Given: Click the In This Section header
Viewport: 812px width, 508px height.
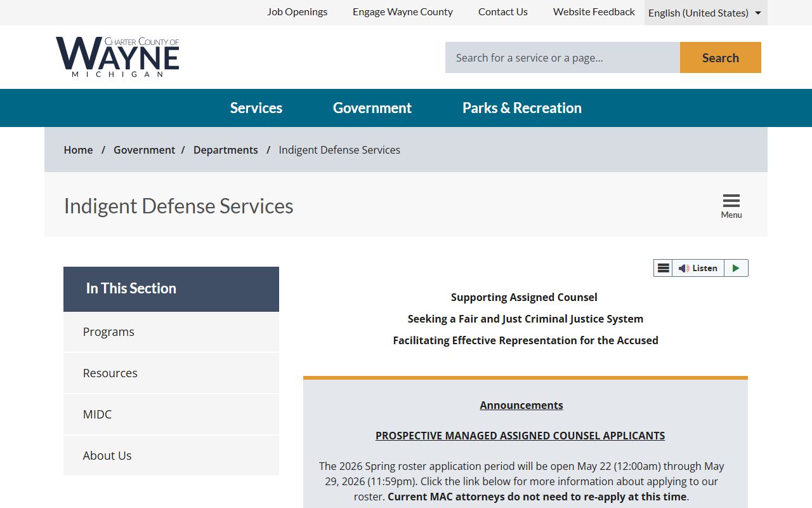Looking at the screenshot, I should (171, 289).
